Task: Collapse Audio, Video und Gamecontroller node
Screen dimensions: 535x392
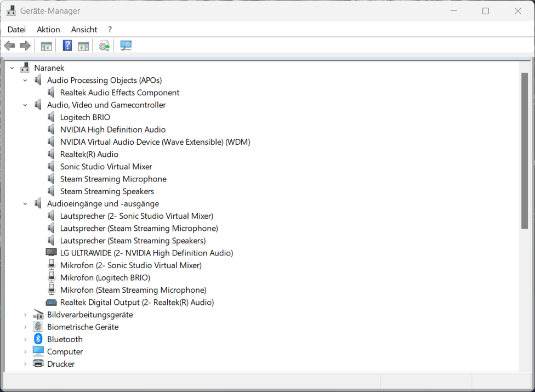Action: pyautogui.click(x=25, y=105)
